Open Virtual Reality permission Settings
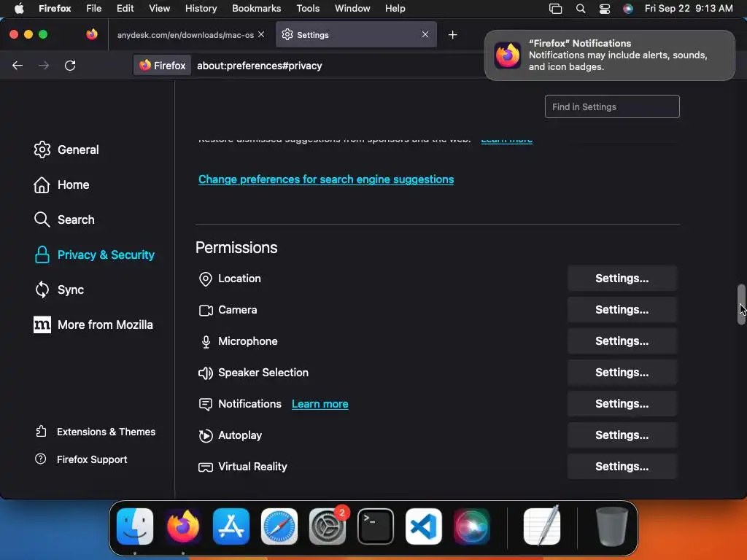This screenshot has width=747, height=560. (622, 467)
